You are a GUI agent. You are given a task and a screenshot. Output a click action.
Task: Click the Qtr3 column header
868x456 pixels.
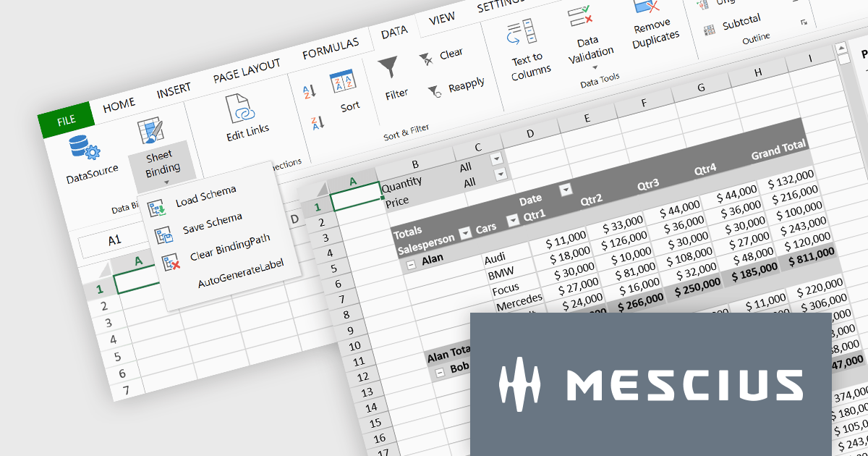coord(649,185)
